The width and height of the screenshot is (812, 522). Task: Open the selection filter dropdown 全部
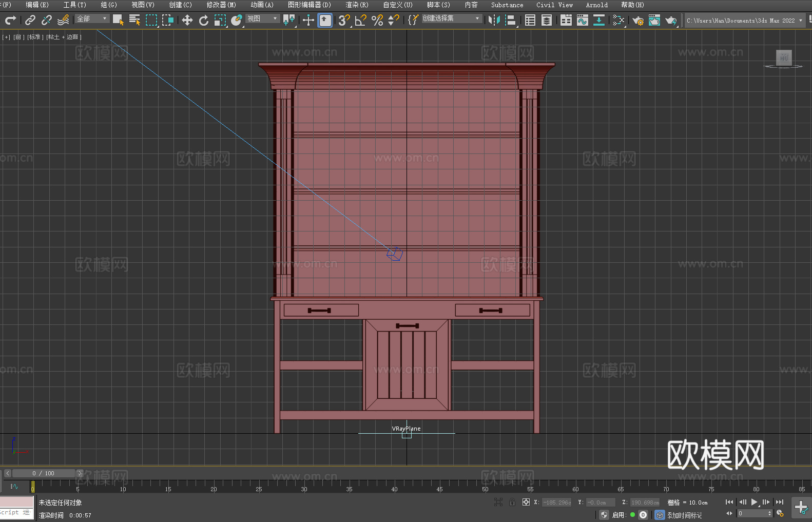(x=92, y=18)
